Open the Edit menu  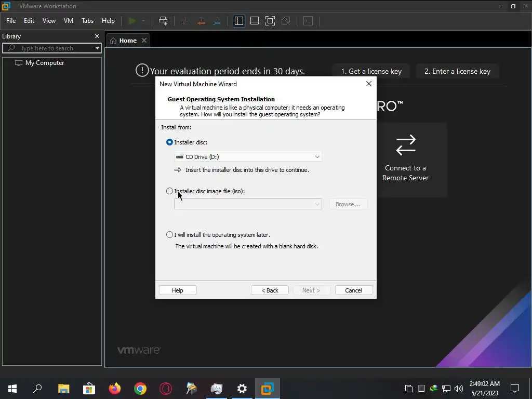29,21
